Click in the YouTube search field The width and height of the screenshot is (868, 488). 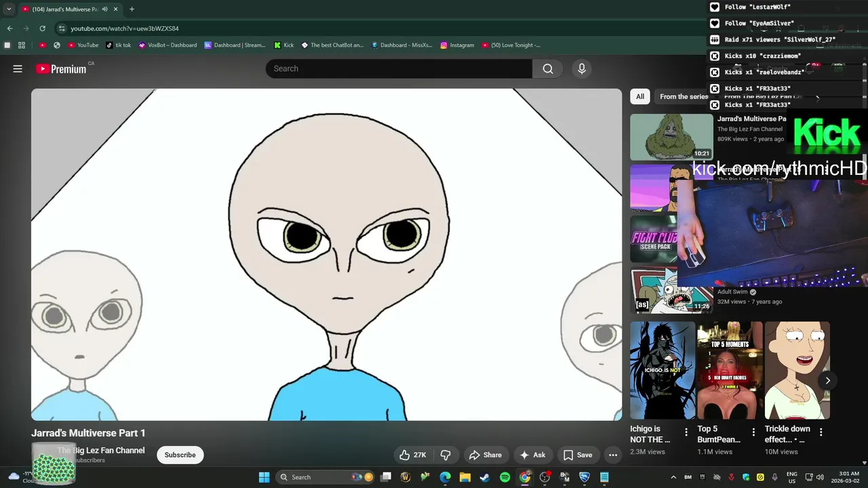click(x=399, y=68)
